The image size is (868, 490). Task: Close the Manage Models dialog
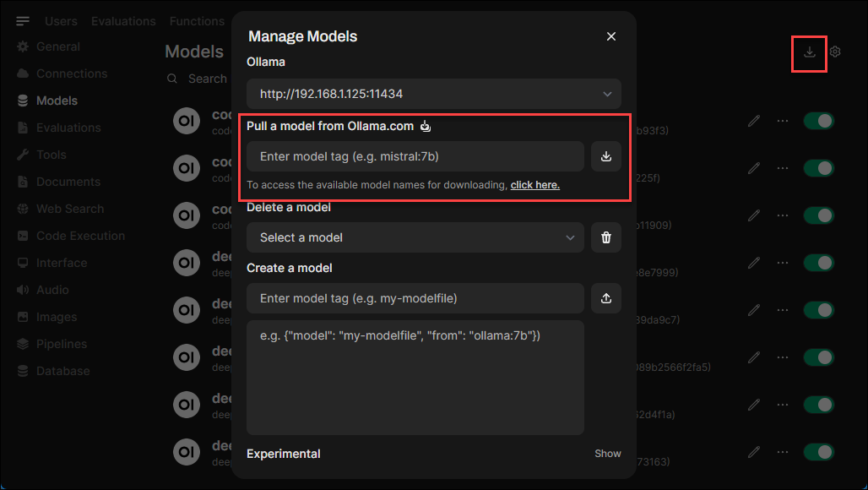pyautogui.click(x=611, y=36)
